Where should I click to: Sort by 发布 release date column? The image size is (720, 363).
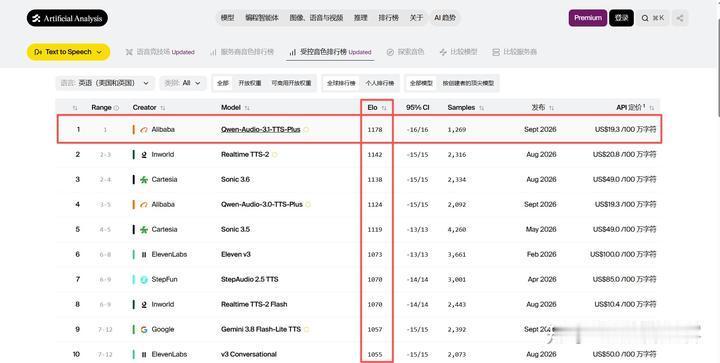click(551, 108)
